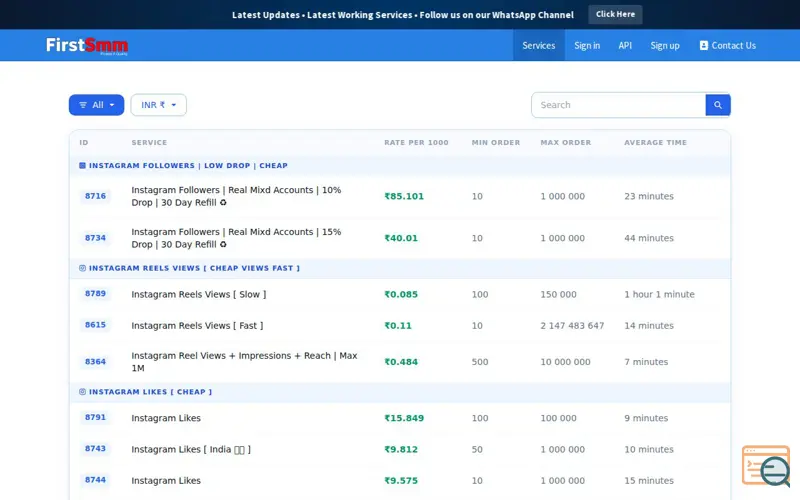The height and width of the screenshot is (500, 800).
Task: Select service ID 8716
Action: pos(95,196)
